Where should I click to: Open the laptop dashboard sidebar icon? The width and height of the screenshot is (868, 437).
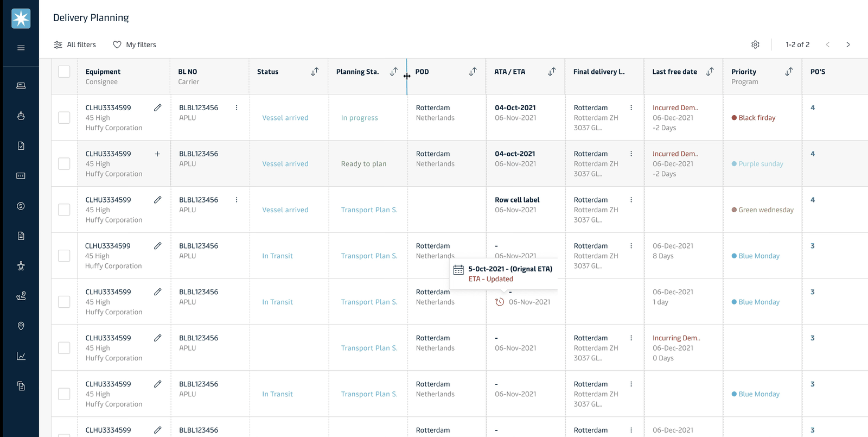[21, 86]
